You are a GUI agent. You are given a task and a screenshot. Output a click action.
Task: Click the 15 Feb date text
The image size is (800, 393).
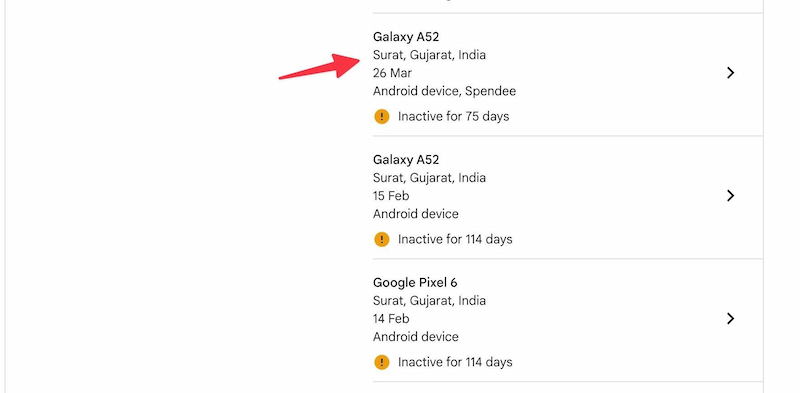[x=391, y=196]
